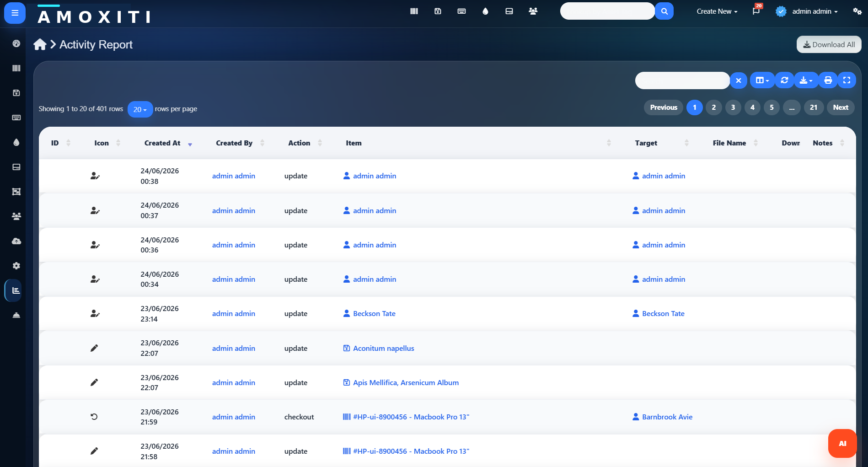Image resolution: width=868 pixels, height=467 pixels.
Task: Open Import cloud icon in left sidebar
Action: pos(16,241)
